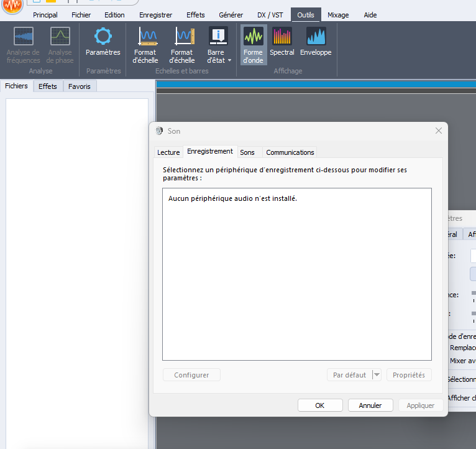Click the Annuler button
The width and height of the screenshot is (476, 449).
tap(370, 405)
